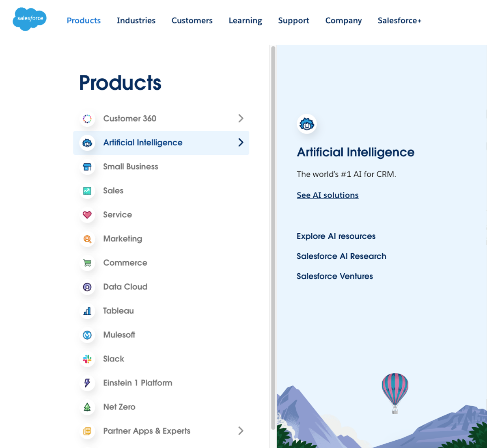Click the Customer 360 colorful ring icon
The width and height of the screenshot is (487, 448).
87,119
